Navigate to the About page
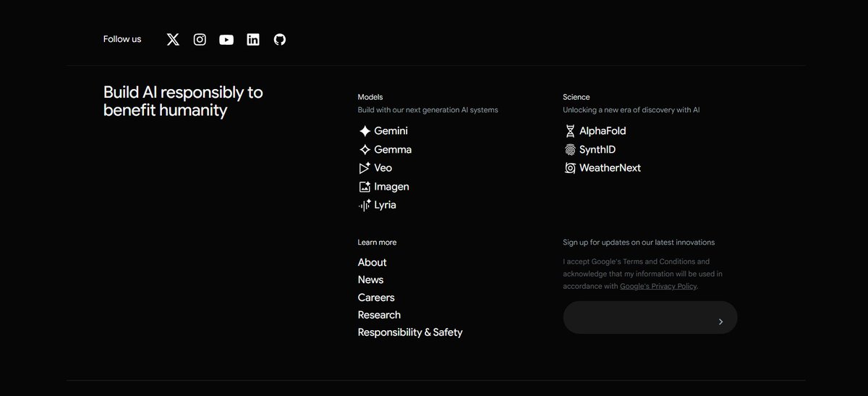Image resolution: width=868 pixels, height=396 pixels. pos(372,262)
